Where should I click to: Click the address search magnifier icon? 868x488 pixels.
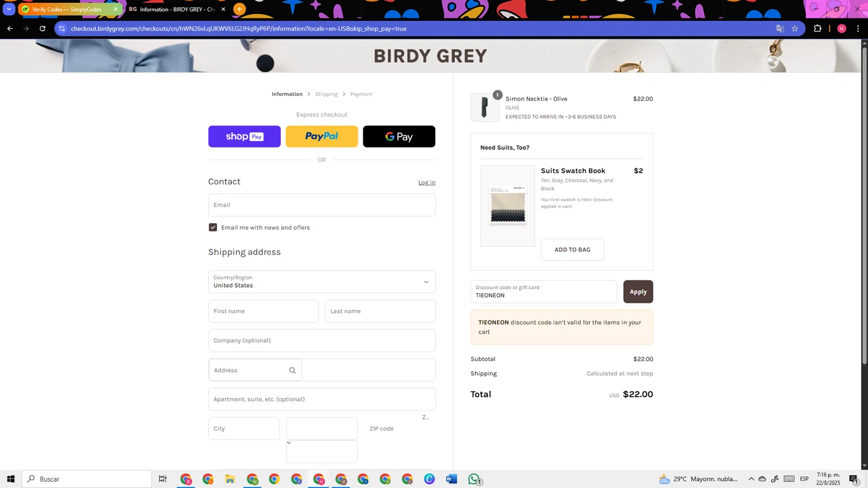[292, 371]
